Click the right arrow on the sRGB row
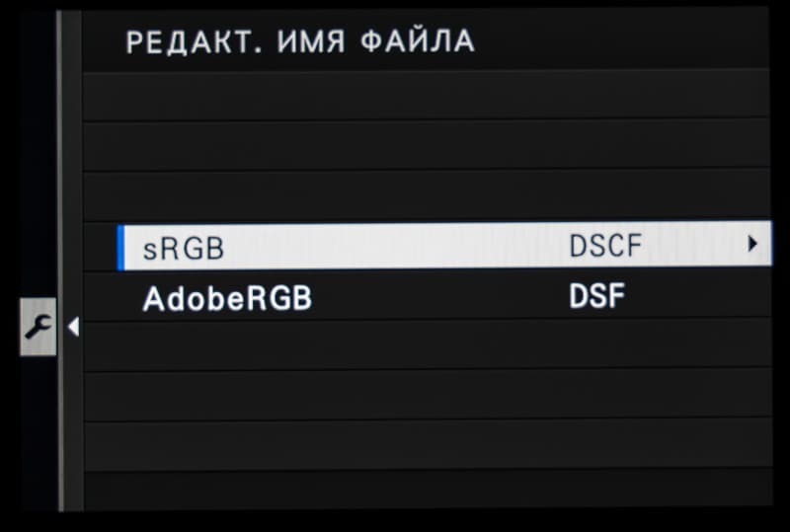 point(752,243)
